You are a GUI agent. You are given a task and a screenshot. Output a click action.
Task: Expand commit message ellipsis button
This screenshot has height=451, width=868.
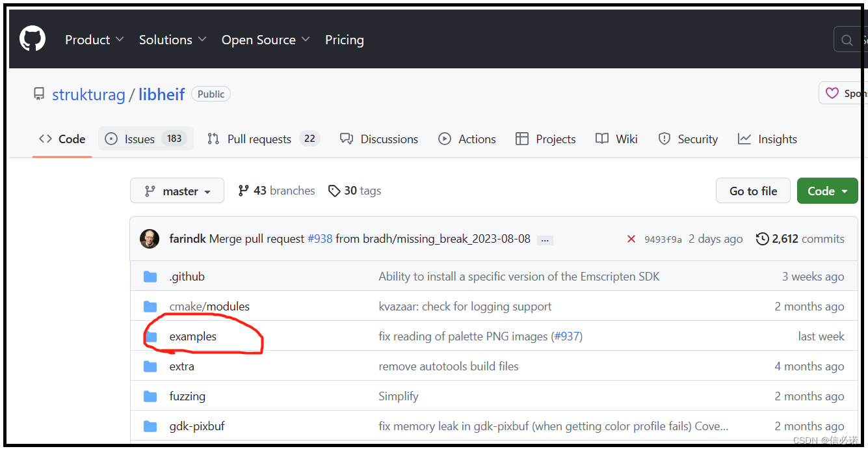tap(546, 239)
